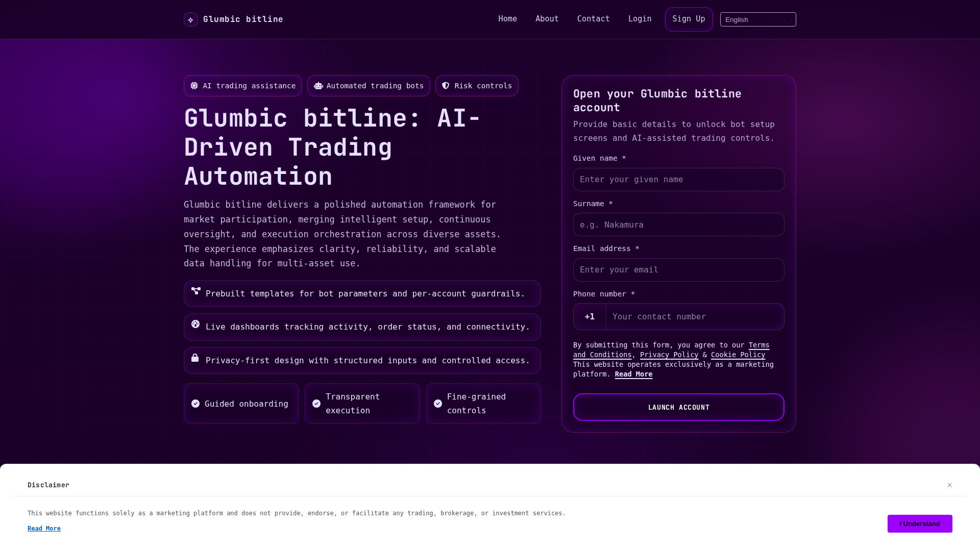Focus the Surname input field

click(x=679, y=224)
